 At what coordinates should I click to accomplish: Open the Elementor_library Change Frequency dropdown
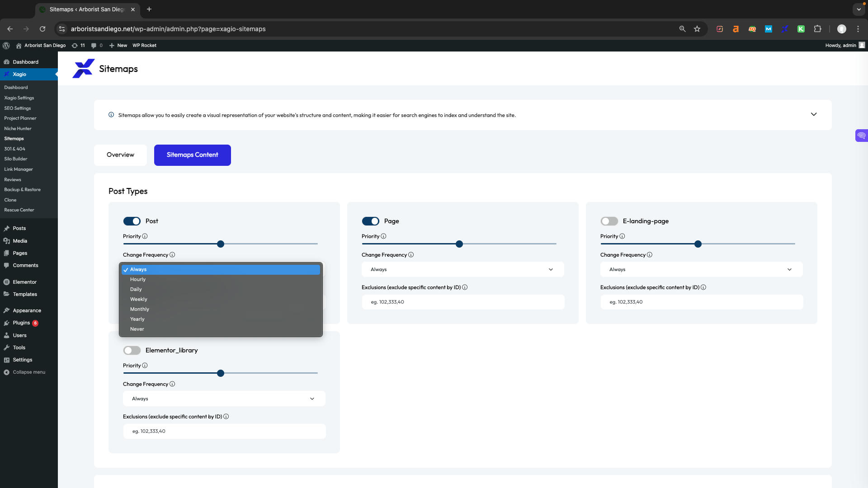pyautogui.click(x=224, y=399)
